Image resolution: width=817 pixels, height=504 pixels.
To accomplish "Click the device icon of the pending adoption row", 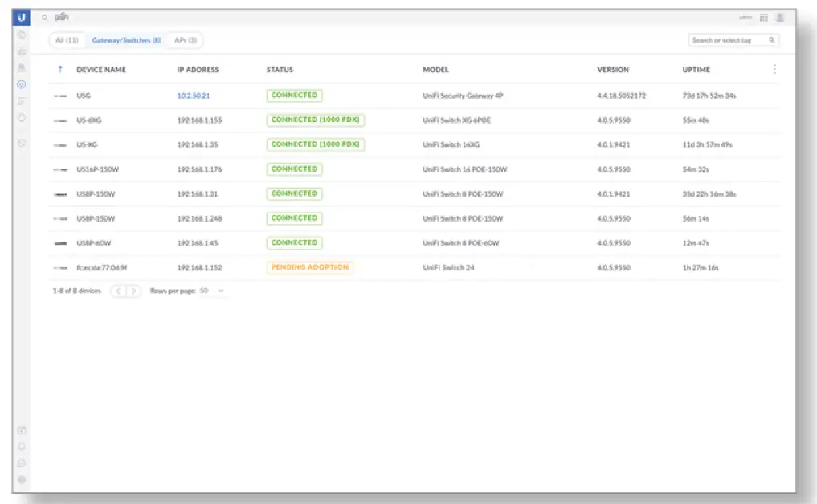I will pyautogui.click(x=60, y=267).
